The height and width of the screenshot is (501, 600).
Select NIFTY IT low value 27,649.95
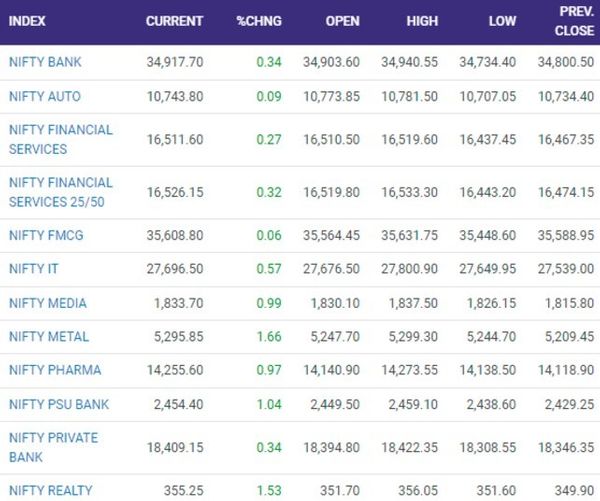[488, 269]
